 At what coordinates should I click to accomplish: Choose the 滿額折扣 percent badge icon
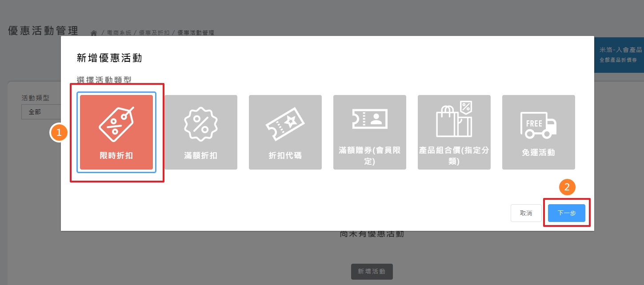(x=200, y=122)
